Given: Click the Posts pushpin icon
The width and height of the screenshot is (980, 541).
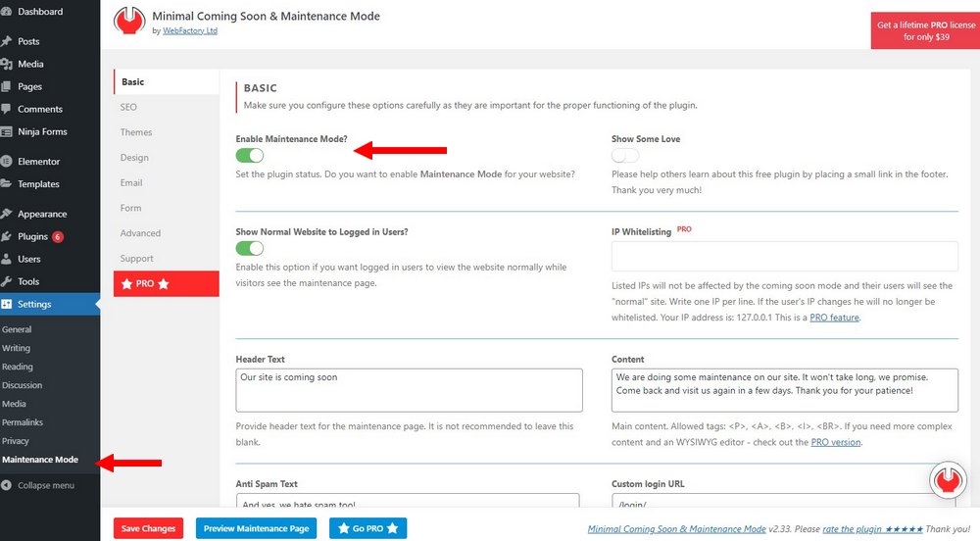Looking at the screenshot, I should click(x=6, y=41).
